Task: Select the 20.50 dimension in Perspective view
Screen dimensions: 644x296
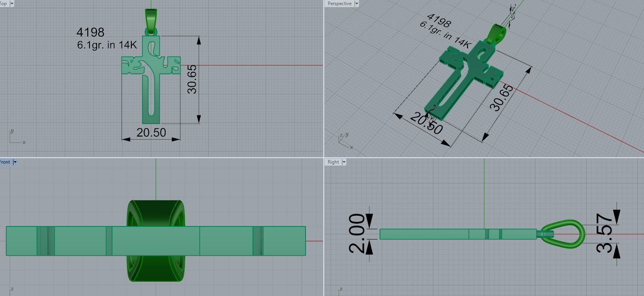Action: [x=426, y=123]
